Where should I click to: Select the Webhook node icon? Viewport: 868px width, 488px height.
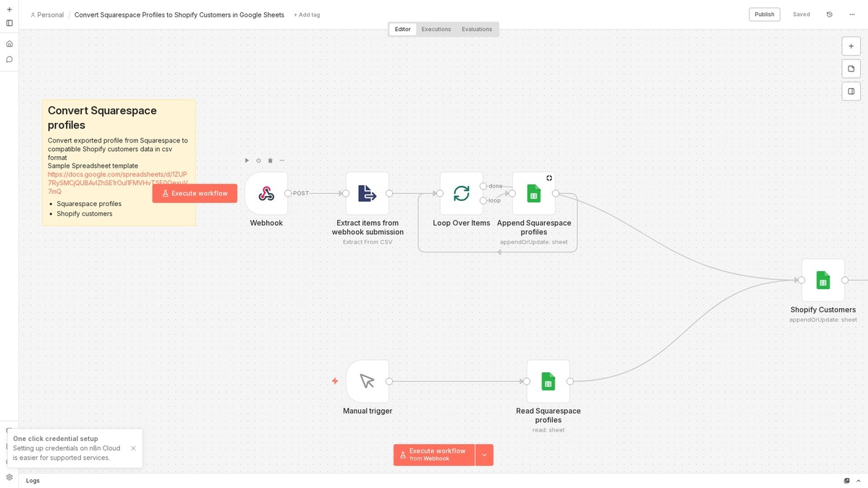pyautogui.click(x=266, y=193)
